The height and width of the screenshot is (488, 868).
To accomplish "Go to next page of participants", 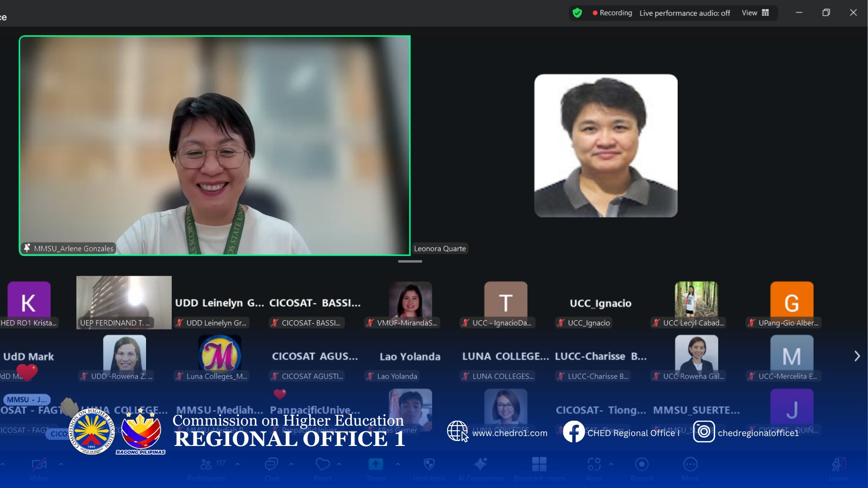I will [x=857, y=356].
